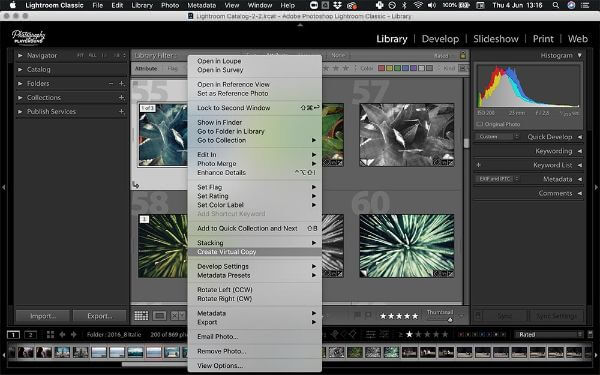Collapse the Histogram panel
The image size is (600, 375).
[x=580, y=55]
